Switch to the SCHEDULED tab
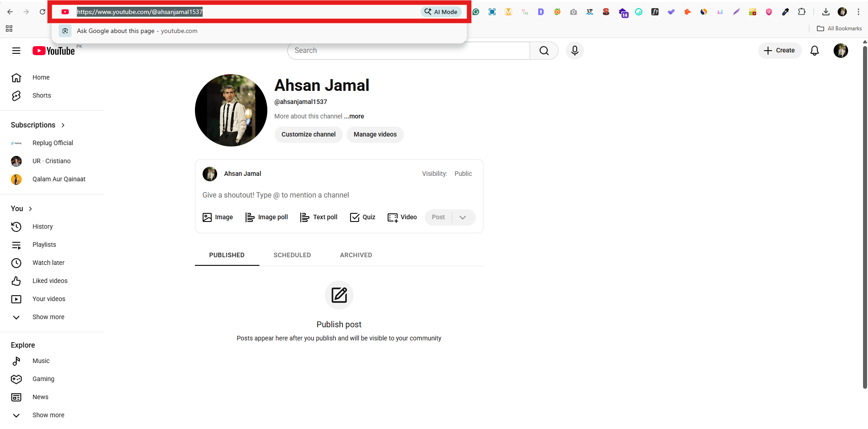The image size is (868, 429). [292, 255]
